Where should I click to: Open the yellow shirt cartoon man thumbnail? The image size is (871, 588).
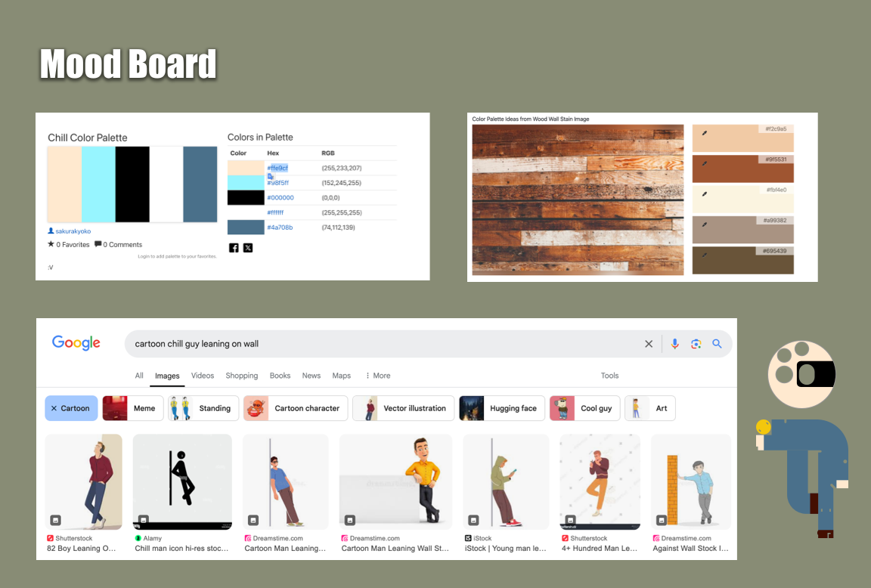click(x=395, y=482)
